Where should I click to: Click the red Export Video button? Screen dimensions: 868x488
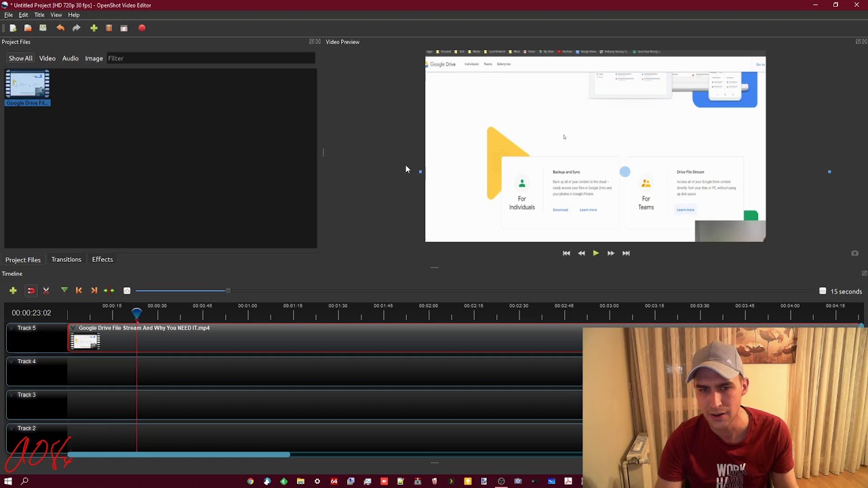(142, 28)
